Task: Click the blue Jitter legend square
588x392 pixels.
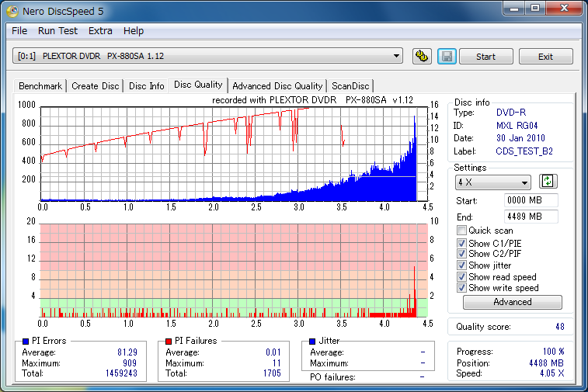Action: 312,342
